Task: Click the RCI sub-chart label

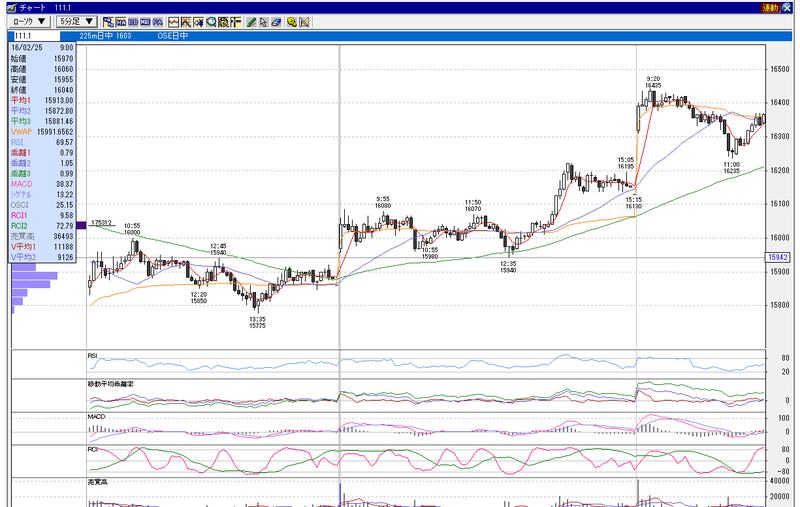Action: coord(92,449)
